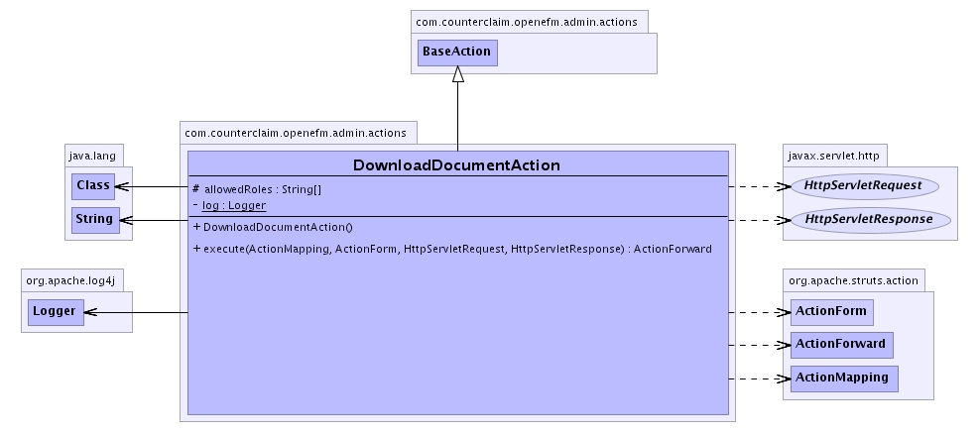The height and width of the screenshot is (432, 980).
Task: Click the HttpServletResponse interface ellipse
Action: 867,219
